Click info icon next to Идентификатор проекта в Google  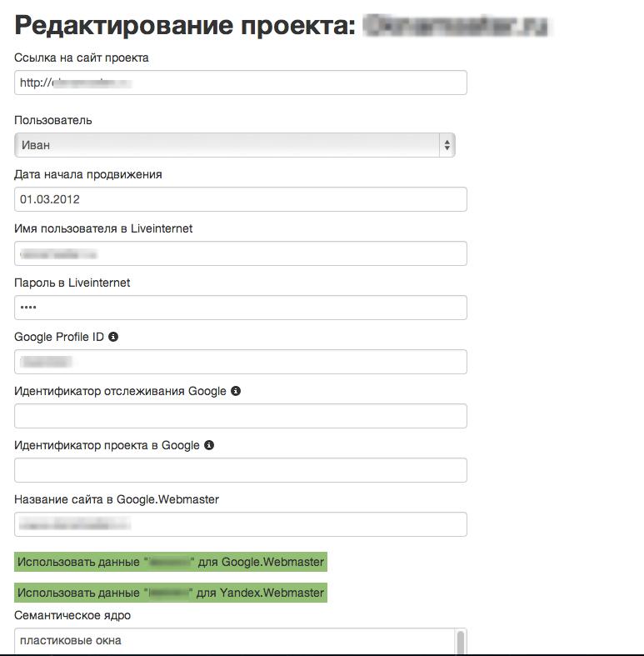pos(209,445)
